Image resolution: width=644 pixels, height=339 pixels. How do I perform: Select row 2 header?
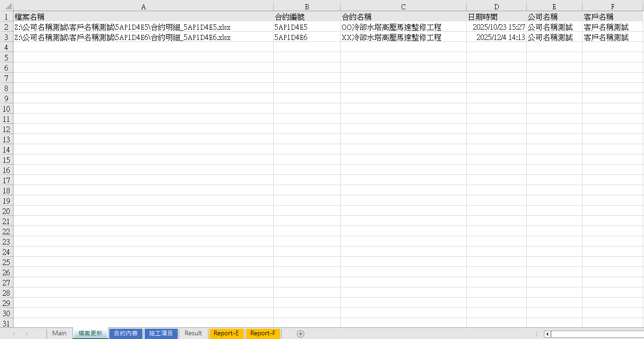tap(6, 27)
